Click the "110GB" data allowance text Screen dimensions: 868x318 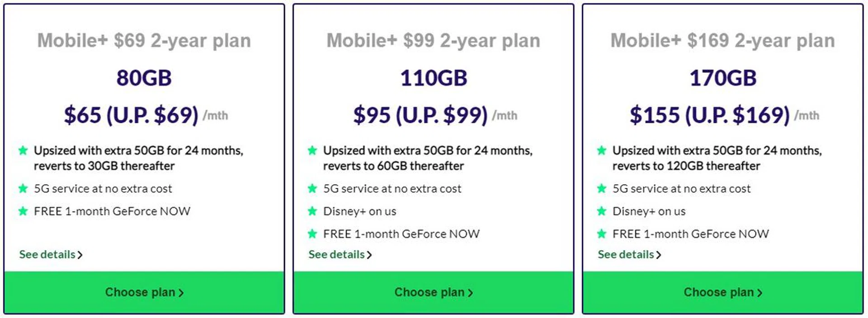[x=433, y=77]
